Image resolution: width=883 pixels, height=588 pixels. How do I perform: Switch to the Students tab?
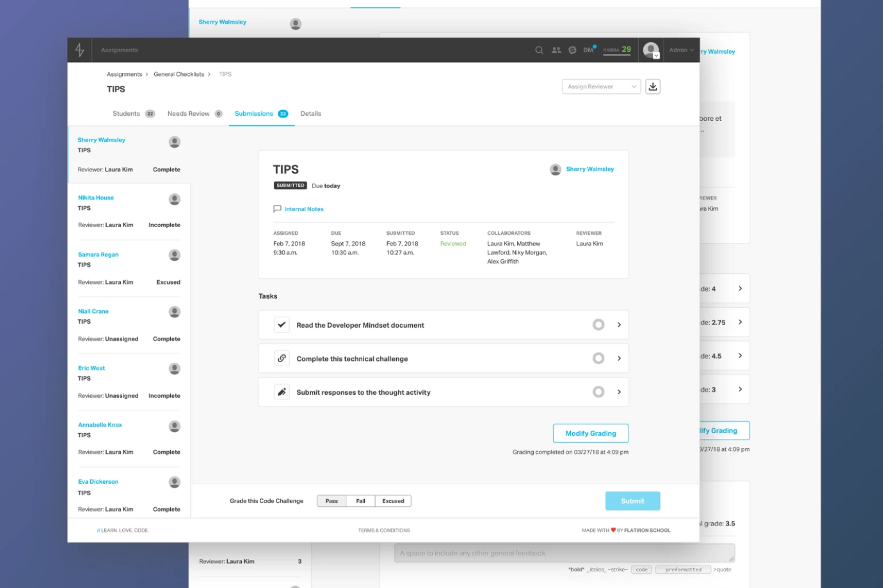(134, 113)
